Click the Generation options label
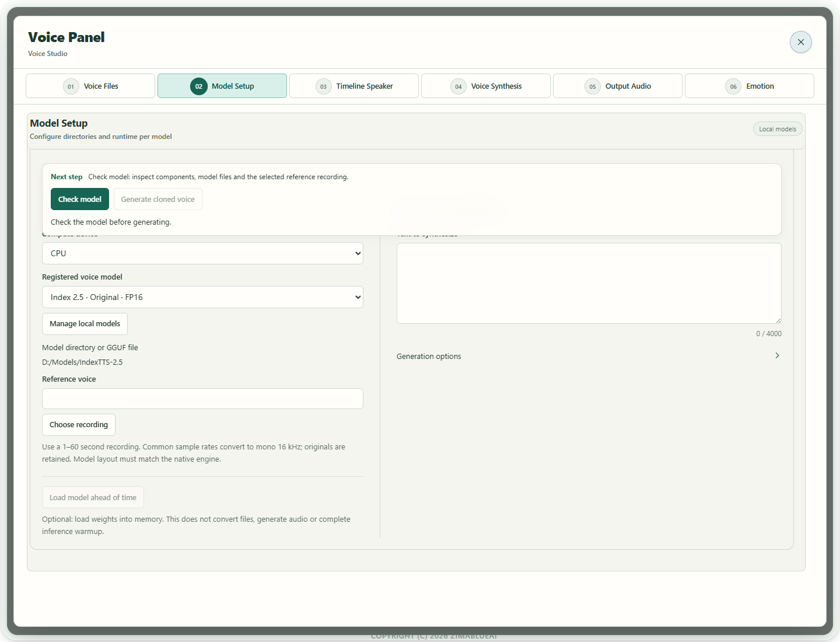This screenshot has height=642, width=840. click(x=429, y=357)
